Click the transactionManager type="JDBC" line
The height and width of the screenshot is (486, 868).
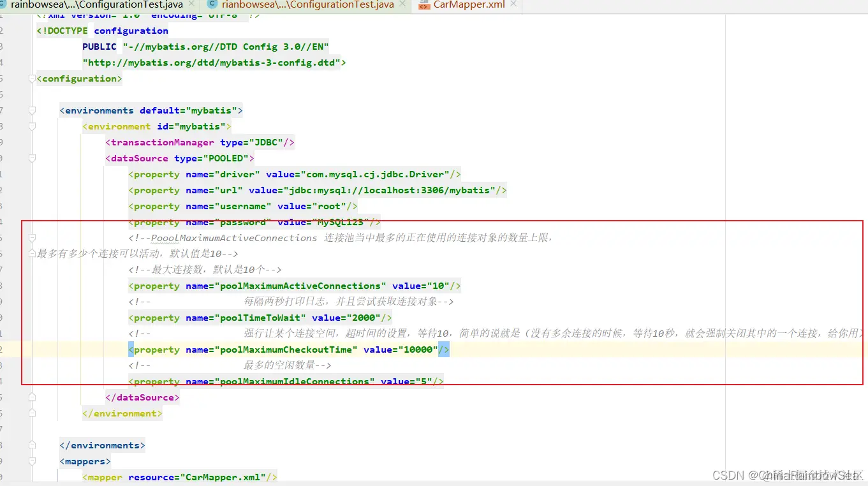pyautogui.click(x=200, y=142)
